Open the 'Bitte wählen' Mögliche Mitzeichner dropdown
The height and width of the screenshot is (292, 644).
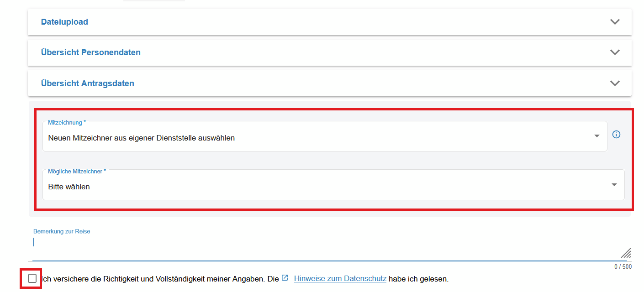click(320, 187)
